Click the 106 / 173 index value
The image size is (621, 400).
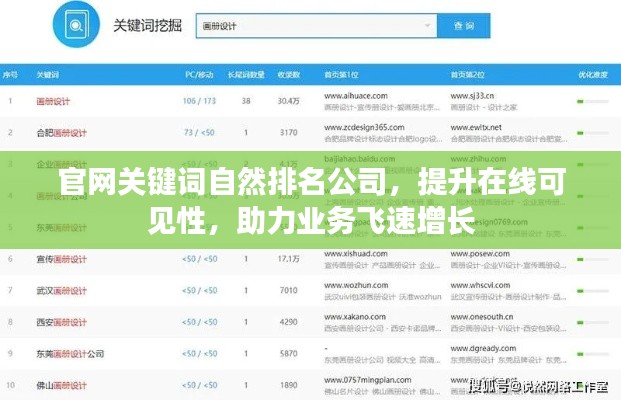coord(199,101)
